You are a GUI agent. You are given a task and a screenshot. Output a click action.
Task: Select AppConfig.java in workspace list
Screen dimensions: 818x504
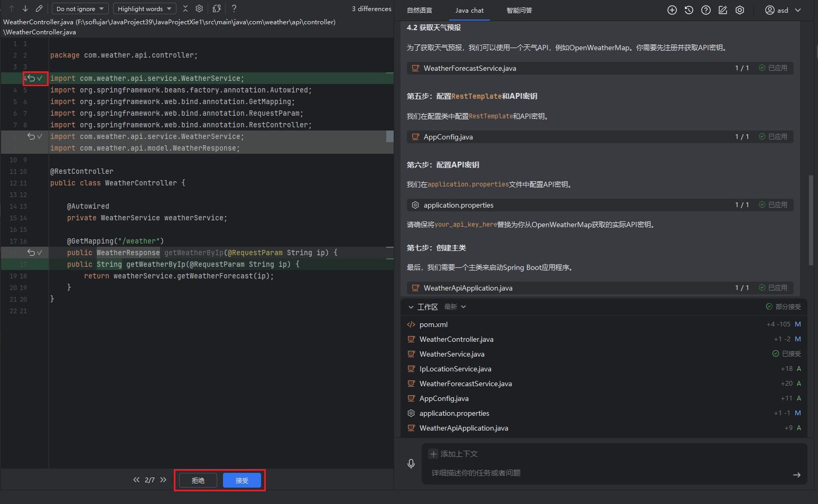click(x=604, y=398)
